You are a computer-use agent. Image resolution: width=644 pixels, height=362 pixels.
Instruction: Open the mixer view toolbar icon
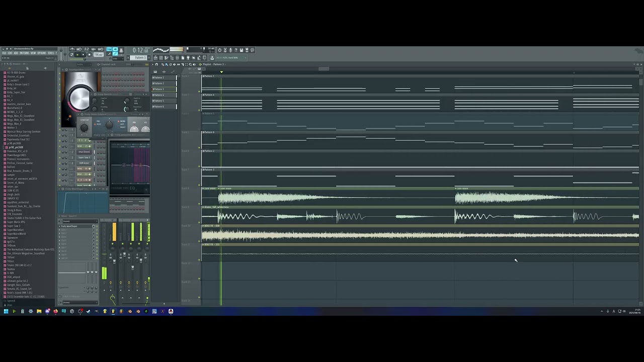[x=177, y=57]
